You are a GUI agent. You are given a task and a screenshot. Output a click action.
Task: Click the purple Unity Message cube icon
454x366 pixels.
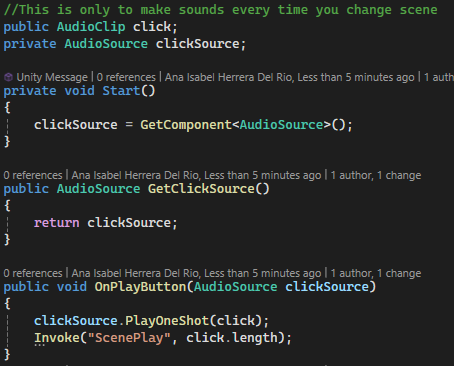click(8, 77)
